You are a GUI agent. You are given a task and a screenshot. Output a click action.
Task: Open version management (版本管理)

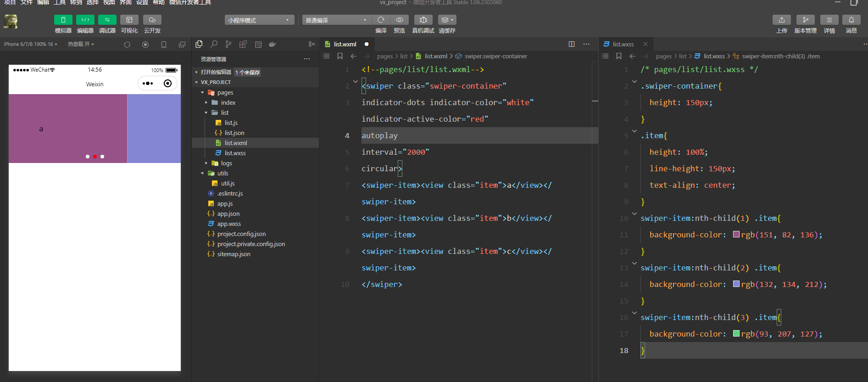pos(805,20)
